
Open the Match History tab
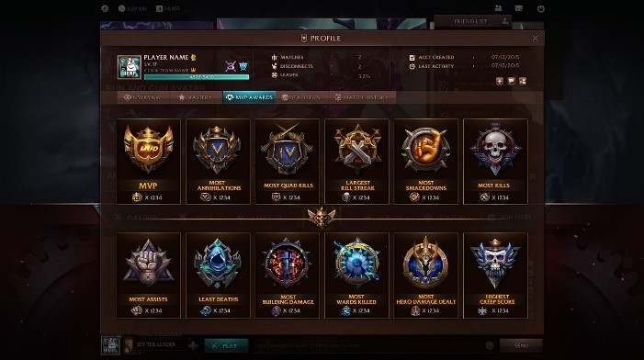(363, 97)
